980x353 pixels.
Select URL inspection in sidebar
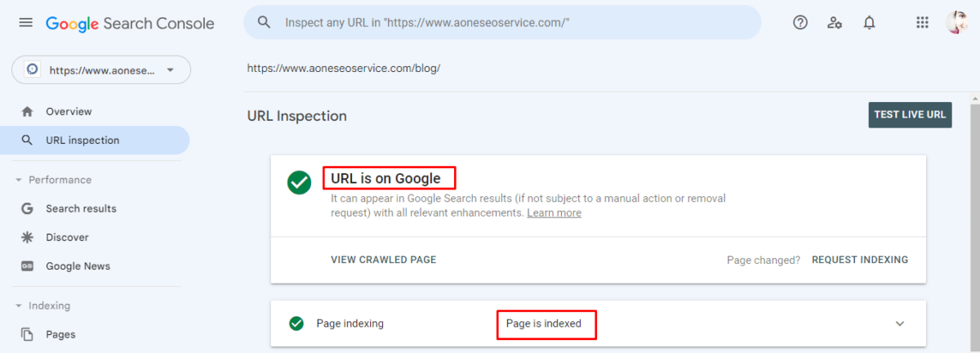point(82,141)
